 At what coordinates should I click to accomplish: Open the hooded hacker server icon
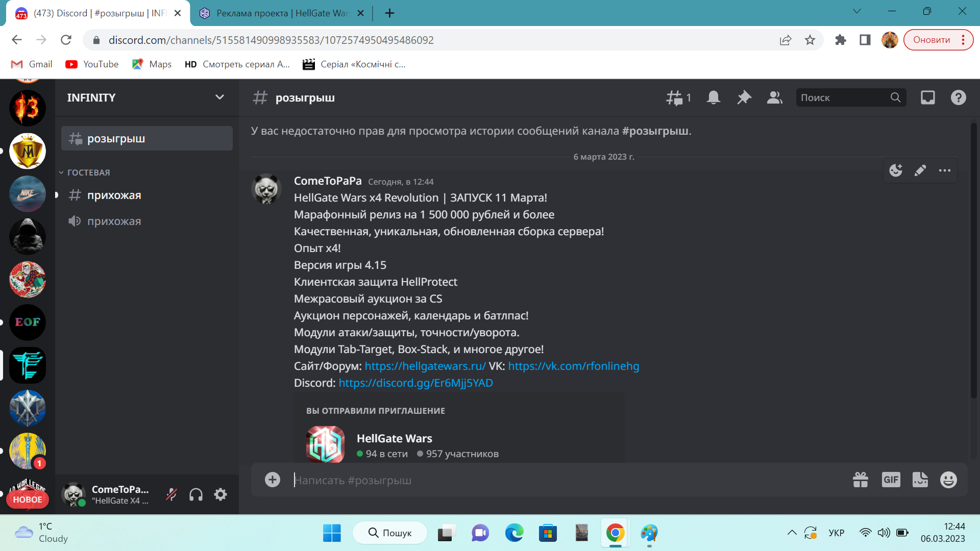click(28, 237)
